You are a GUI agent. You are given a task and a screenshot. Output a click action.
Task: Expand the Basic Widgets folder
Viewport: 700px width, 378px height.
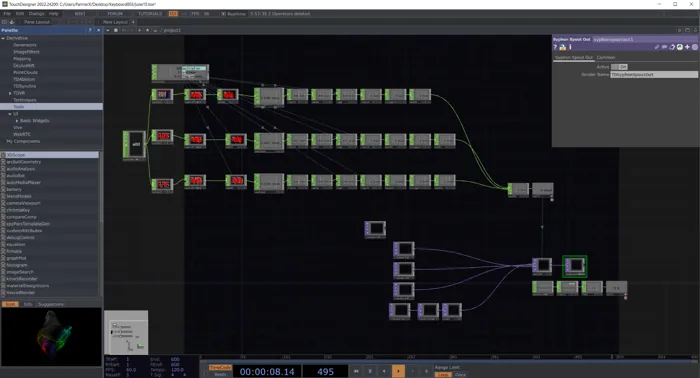[x=17, y=121]
